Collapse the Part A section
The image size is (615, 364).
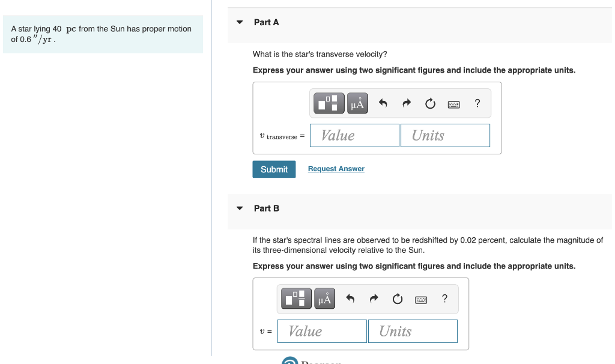(x=240, y=22)
